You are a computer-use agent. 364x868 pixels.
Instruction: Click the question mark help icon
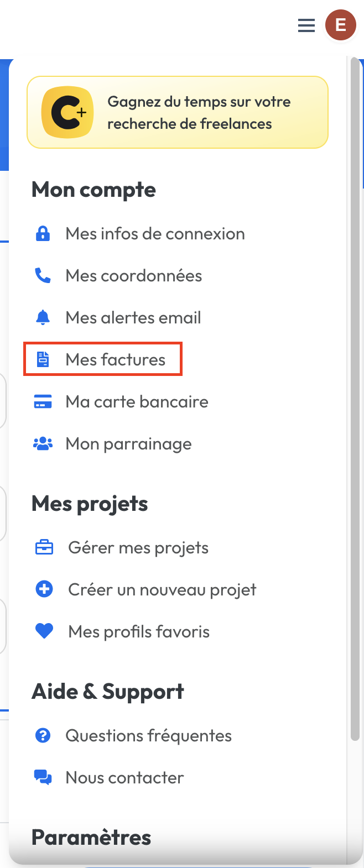click(43, 736)
